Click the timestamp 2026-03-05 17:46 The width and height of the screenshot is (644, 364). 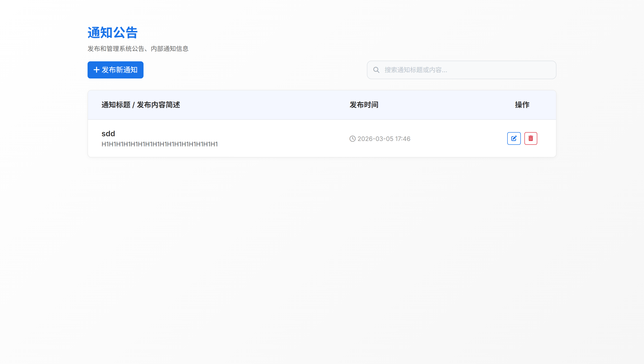click(383, 138)
